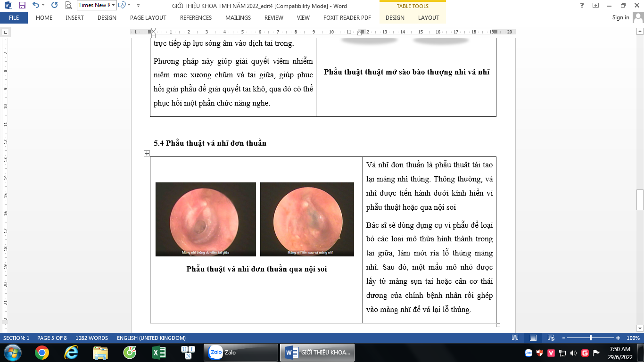Click the zoom out minus button
Viewport: 644px width, 362px height.
pos(563,338)
